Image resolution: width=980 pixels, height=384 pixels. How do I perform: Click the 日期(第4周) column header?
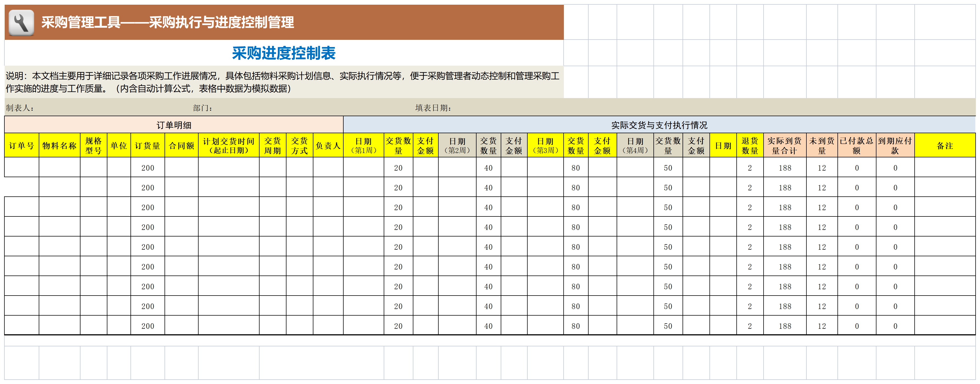635,145
